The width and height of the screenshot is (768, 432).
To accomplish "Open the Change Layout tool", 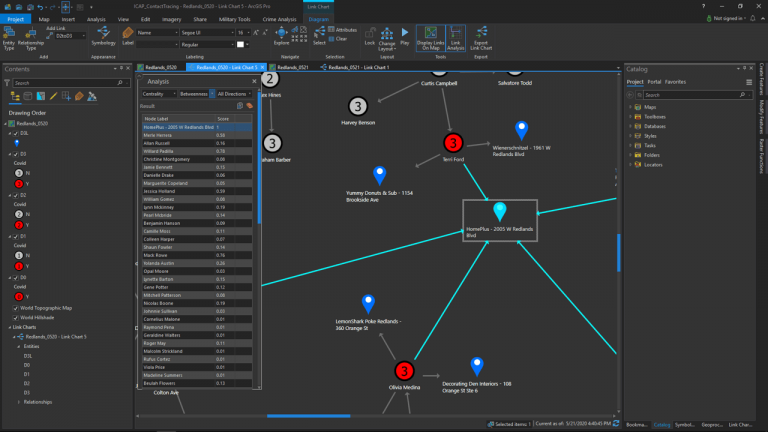I will pyautogui.click(x=386, y=39).
